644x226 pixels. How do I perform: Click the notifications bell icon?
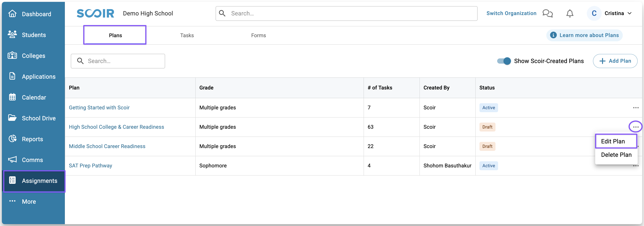point(570,13)
